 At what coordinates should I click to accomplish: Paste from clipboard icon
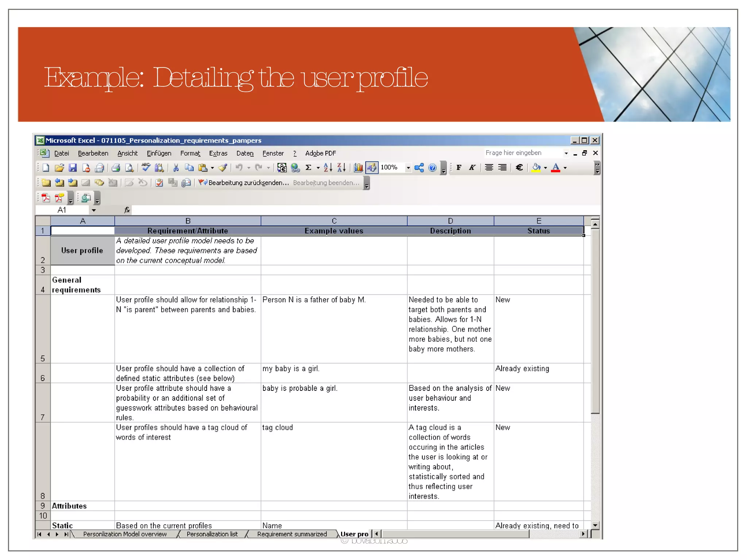[202, 168]
